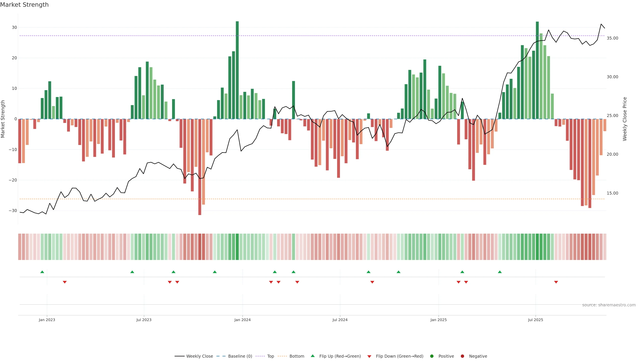Click the leftmost green Flip Up triangle marker

(42, 272)
